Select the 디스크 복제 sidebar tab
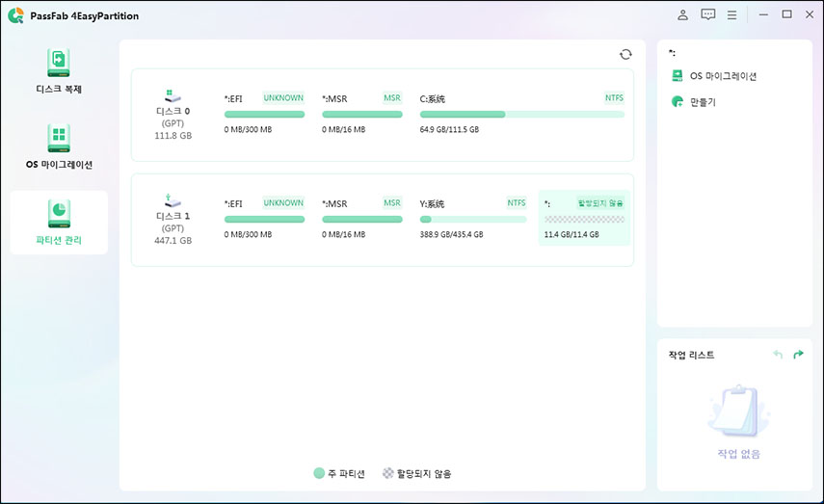The width and height of the screenshot is (824, 504). click(59, 72)
